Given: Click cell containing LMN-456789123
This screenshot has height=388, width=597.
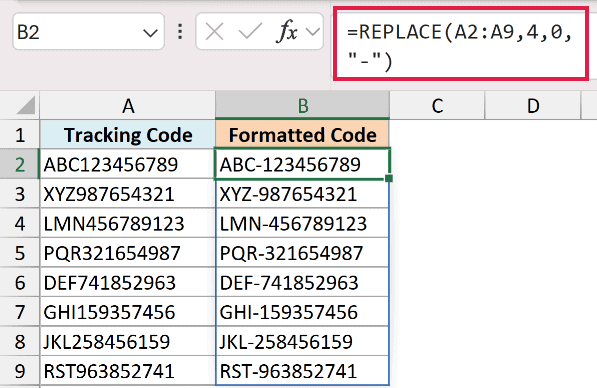Looking at the screenshot, I should (303, 223).
